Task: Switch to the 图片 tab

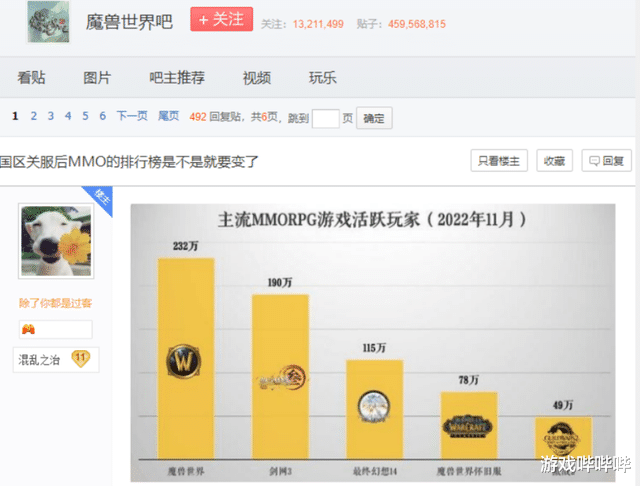Action: point(97,78)
